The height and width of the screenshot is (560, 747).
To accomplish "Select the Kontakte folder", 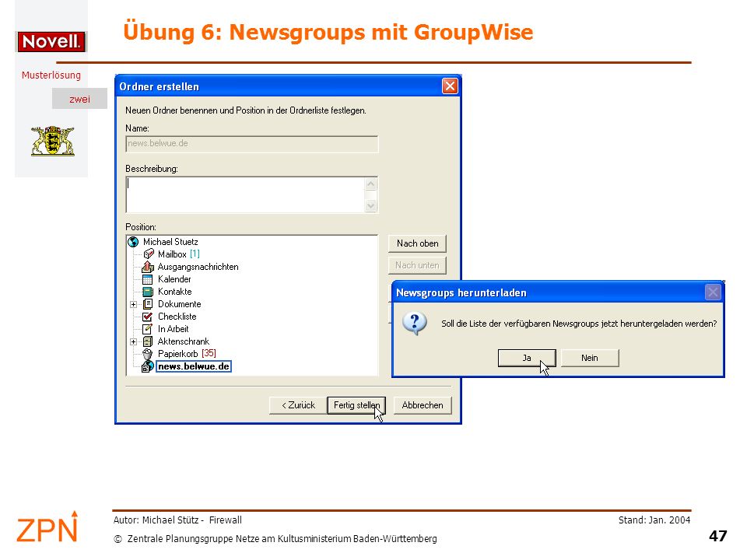I will [175, 292].
